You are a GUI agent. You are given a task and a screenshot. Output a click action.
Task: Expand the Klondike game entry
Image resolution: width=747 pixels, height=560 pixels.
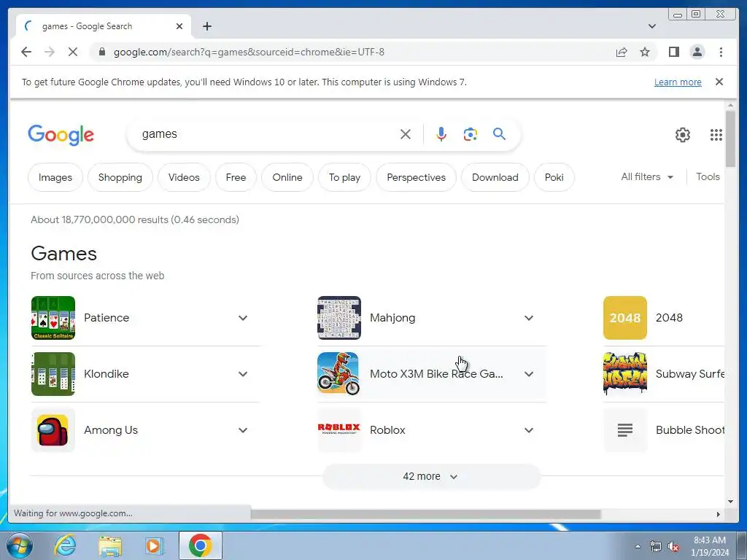[242, 374]
